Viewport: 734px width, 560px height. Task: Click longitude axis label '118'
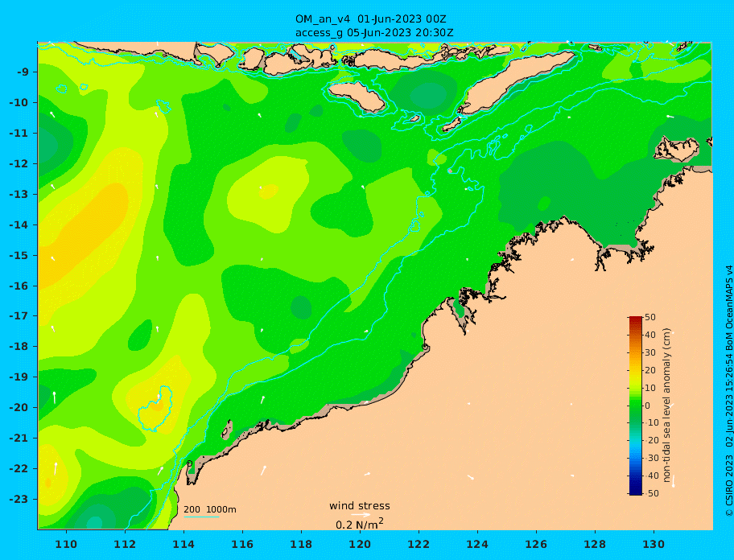tap(301, 545)
